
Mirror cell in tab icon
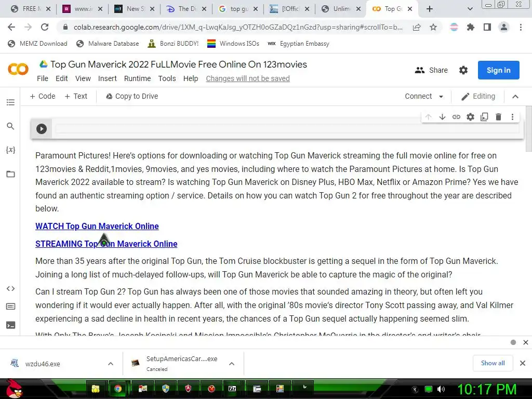point(484,117)
